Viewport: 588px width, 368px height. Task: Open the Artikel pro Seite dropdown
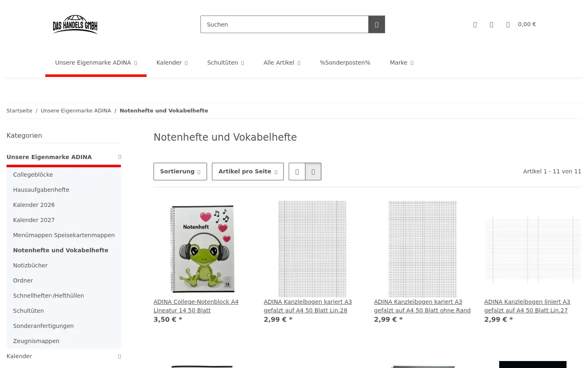(x=248, y=172)
